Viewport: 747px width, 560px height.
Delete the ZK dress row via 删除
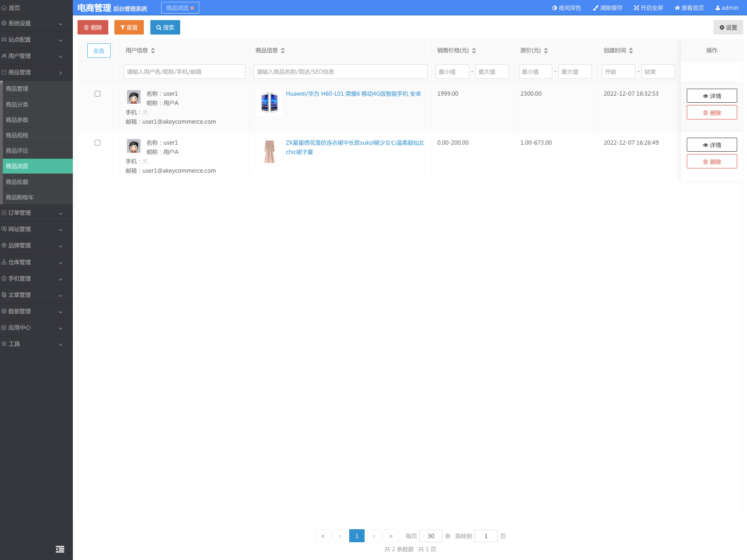point(712,161)
